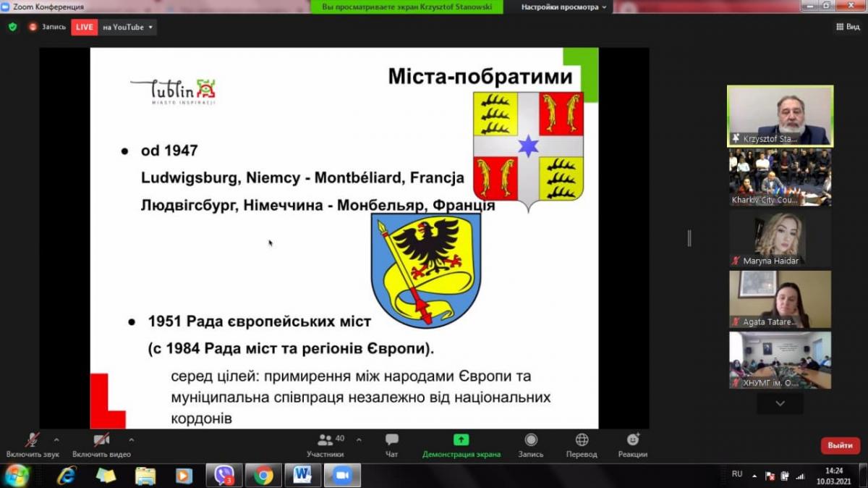Unmute microphone with Включить звук icon
Image resolution: width=868 pixels, height=488 pixels.
pos(33,440)
